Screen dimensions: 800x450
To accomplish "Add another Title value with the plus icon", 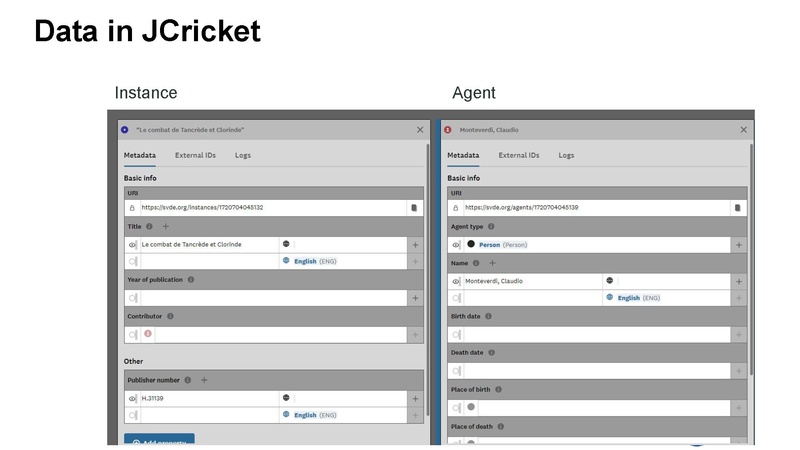I will 166,227.
